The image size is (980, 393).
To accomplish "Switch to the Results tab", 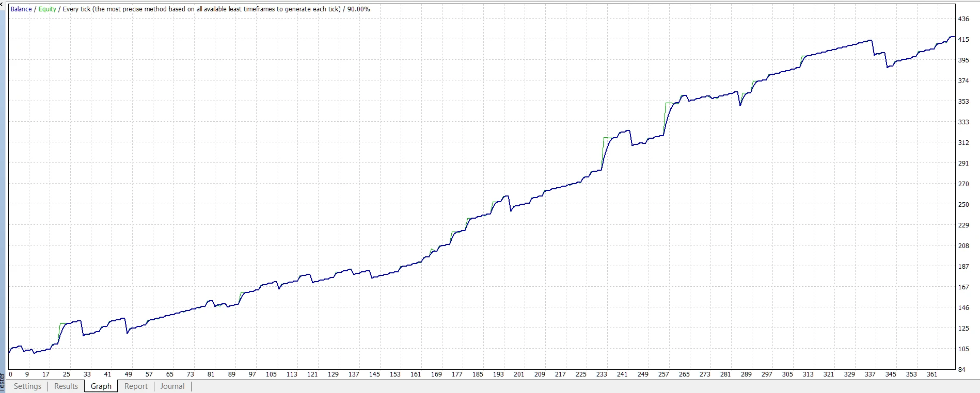I will (x=66, y=386).
